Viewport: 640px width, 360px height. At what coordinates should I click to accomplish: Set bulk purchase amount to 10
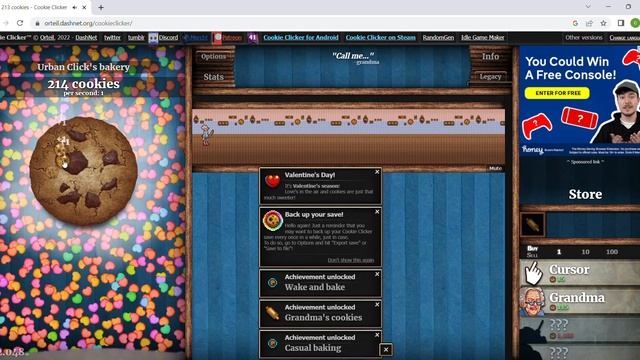(x=585, y=252)
